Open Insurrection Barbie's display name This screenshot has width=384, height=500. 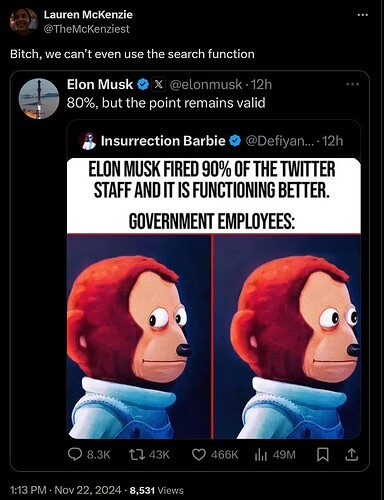coord(163,141)
